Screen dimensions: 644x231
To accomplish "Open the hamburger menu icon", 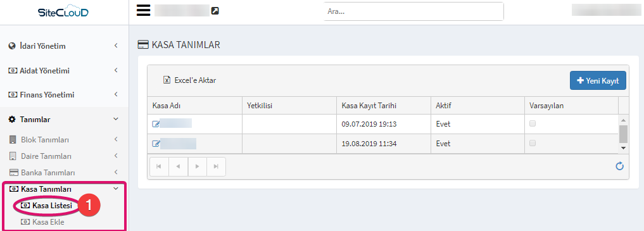I will 144,11.
